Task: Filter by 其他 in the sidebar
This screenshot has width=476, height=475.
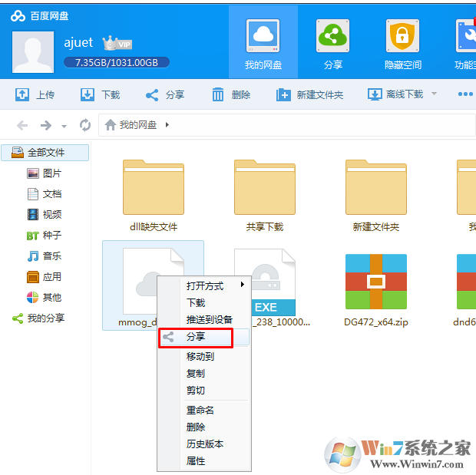Action: [45, 298]
